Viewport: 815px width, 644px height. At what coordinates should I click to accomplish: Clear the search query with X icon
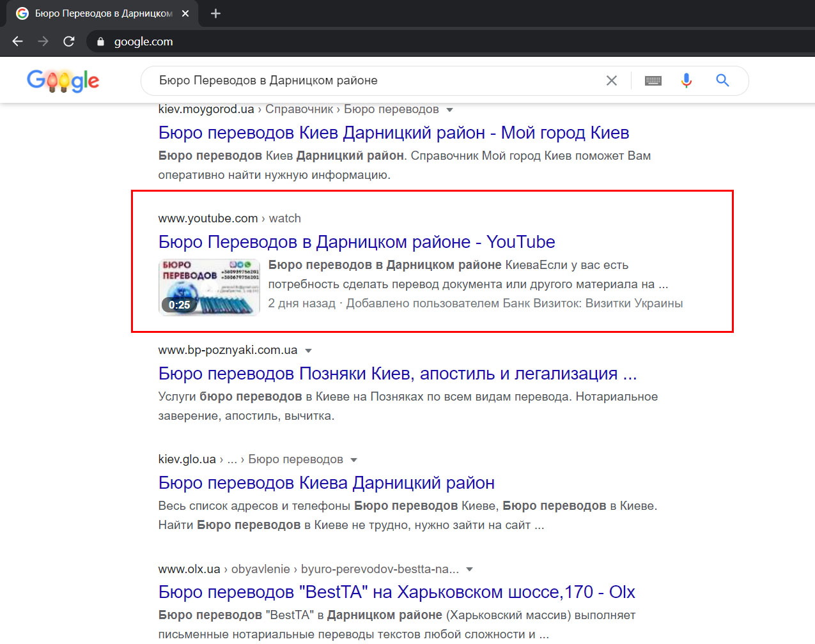611,80
